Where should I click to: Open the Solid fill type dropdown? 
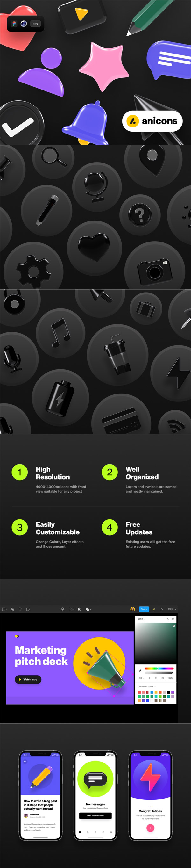click(x=141, y=619)
